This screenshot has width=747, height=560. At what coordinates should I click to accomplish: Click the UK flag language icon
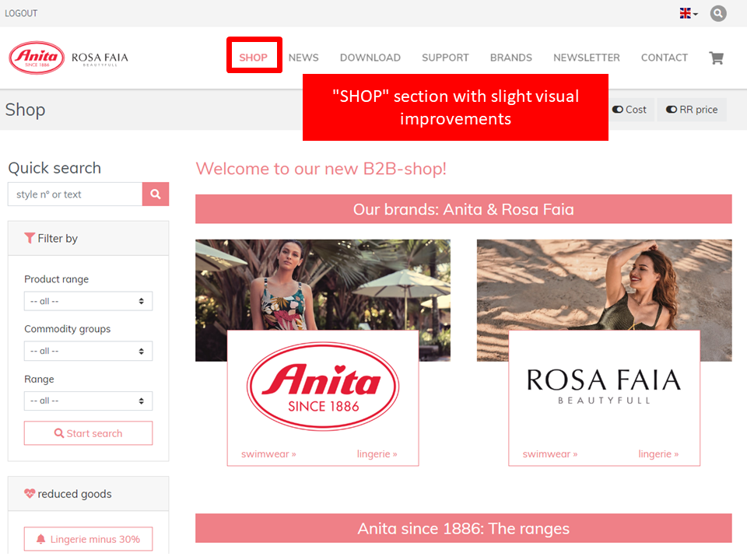point(686,13)
